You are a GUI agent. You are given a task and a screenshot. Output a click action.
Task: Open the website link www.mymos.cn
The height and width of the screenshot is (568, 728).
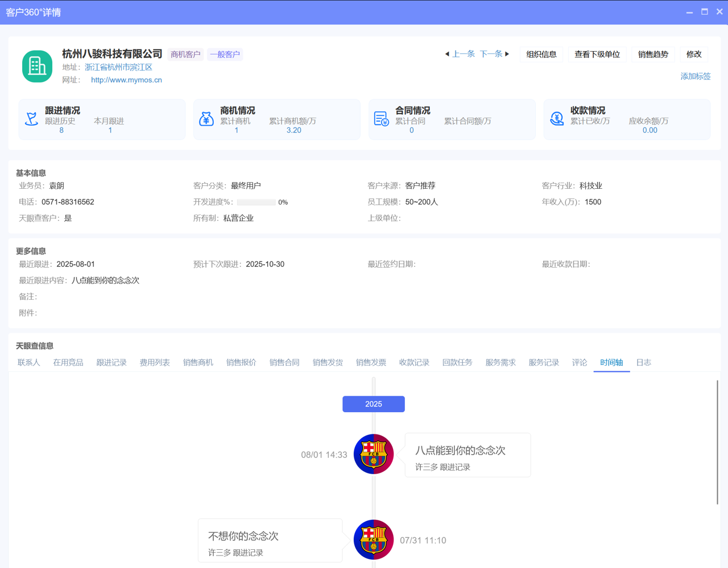point(126,80)
